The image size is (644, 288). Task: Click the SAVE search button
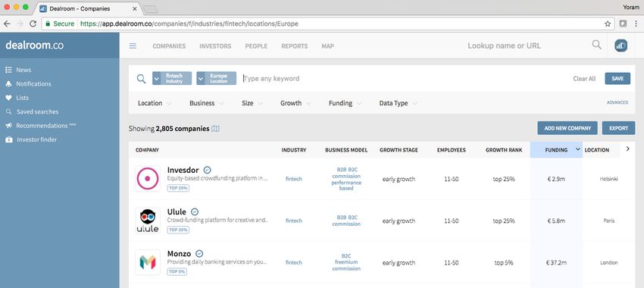[617, 79]
